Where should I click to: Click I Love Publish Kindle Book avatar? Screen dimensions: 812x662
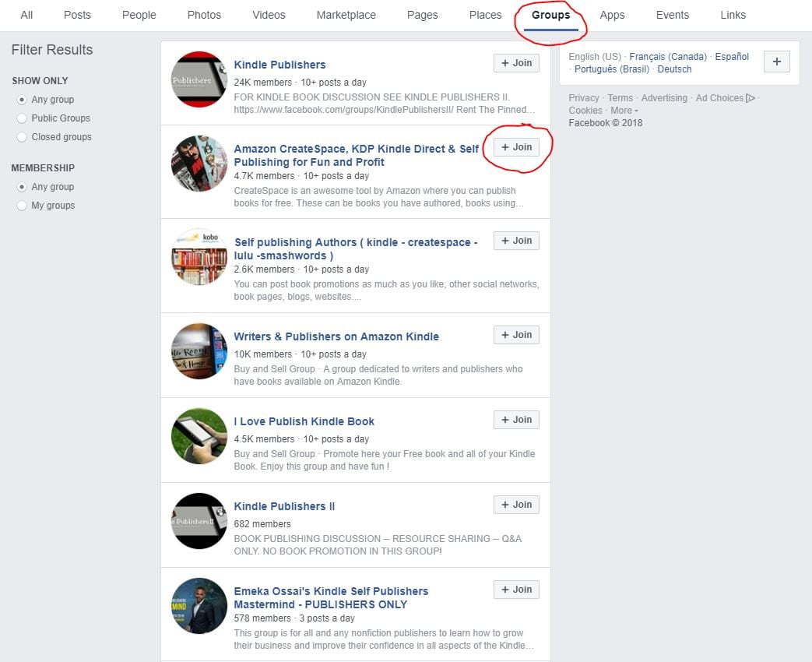tap(199, 436)
